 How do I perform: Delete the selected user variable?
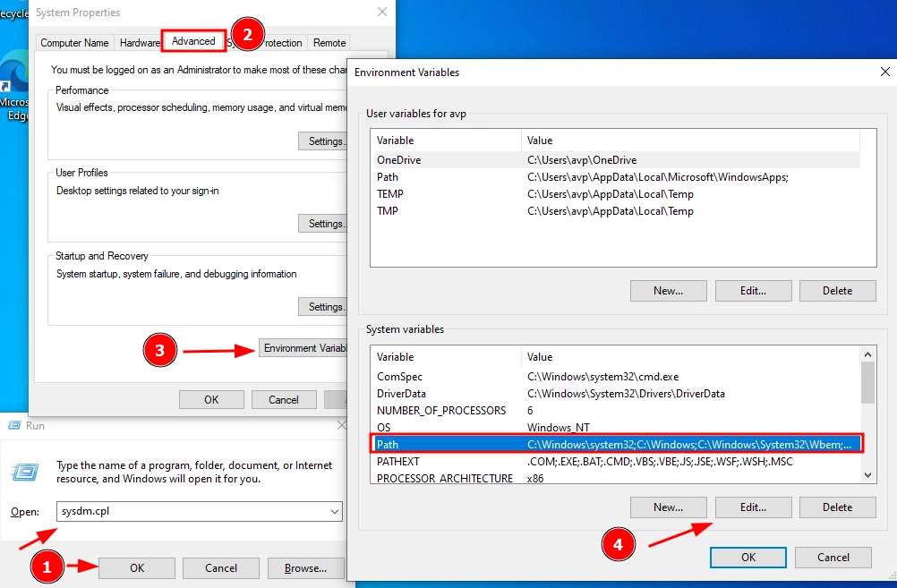pyautogui.click(x=837, y=290)
